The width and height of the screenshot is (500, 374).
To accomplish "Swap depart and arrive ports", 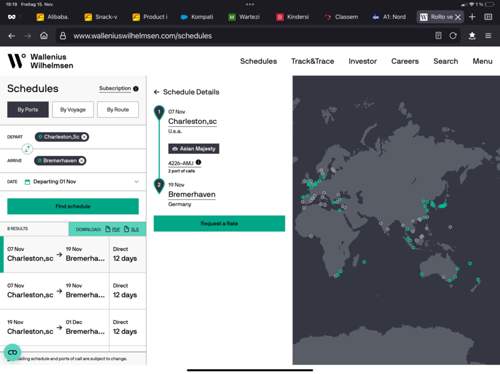I will [27, 148].
